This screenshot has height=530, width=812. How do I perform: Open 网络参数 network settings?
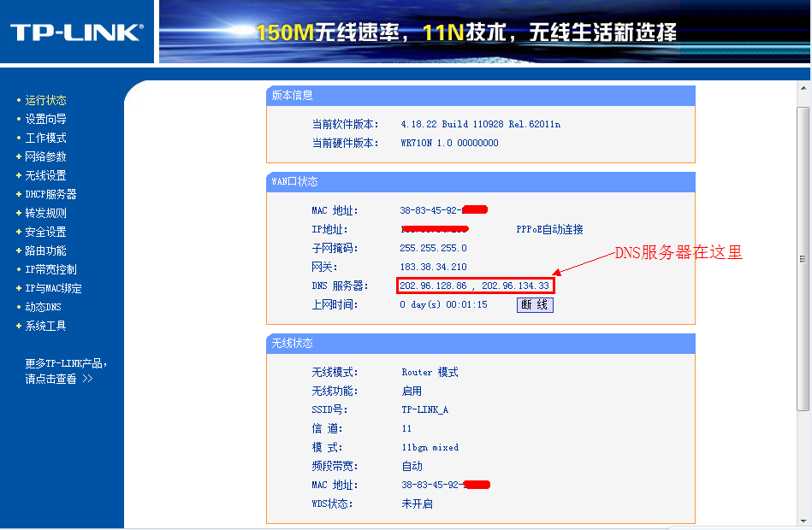click(47, 156)
